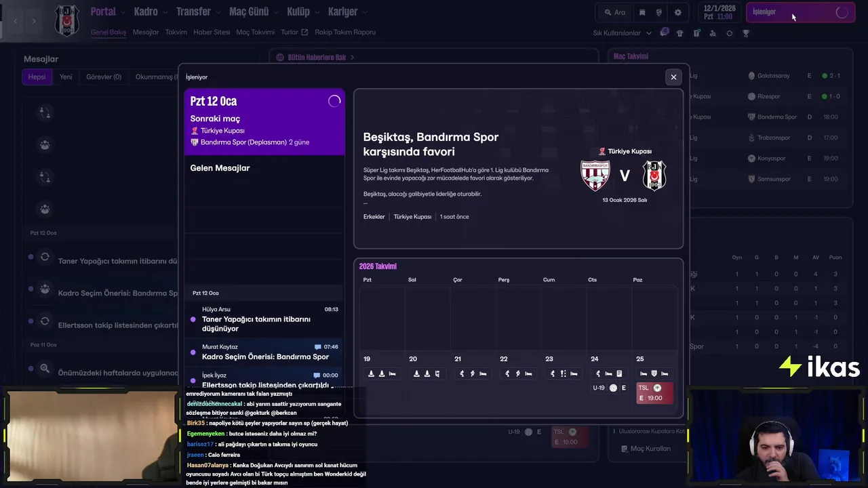Open the settings gear in top bar
868x488 pixels.
(677, 12)
